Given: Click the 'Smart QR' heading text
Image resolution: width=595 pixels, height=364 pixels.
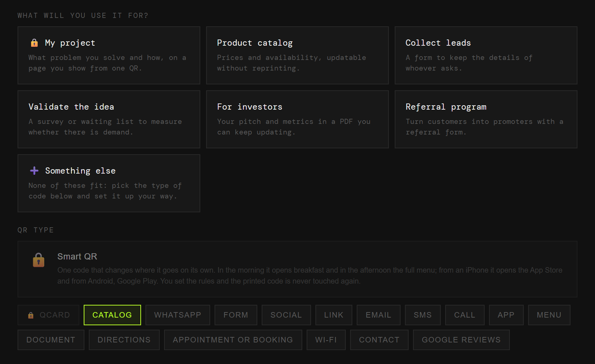Looking at the screenshot, I should click(x=77, y=257).
